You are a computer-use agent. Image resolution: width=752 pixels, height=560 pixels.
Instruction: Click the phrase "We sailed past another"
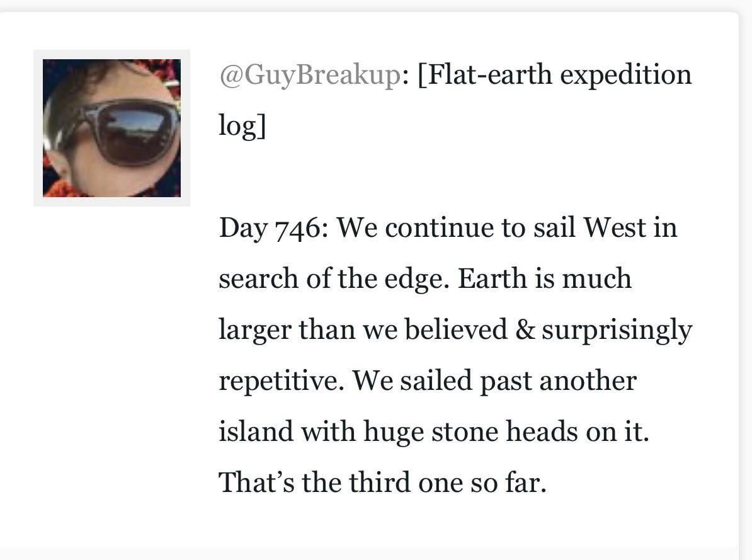494,380
